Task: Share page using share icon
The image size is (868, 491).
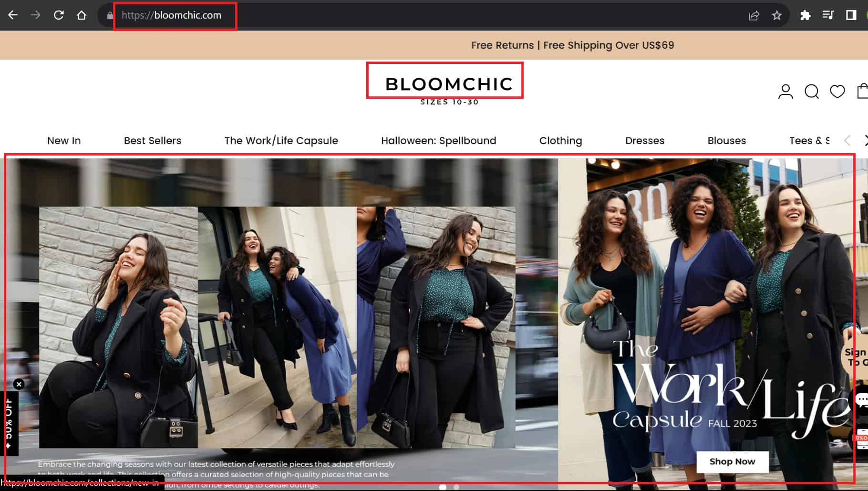Action: pos(754,15)
